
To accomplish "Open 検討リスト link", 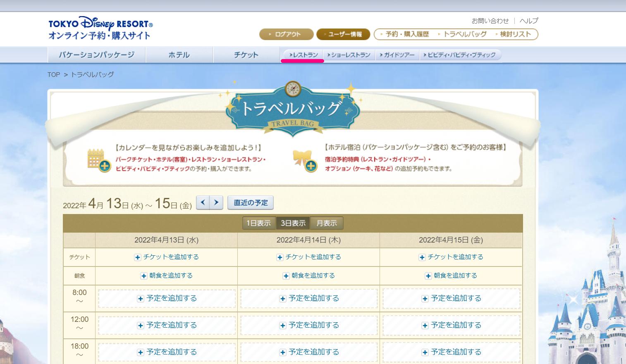I will click(513, 34).
